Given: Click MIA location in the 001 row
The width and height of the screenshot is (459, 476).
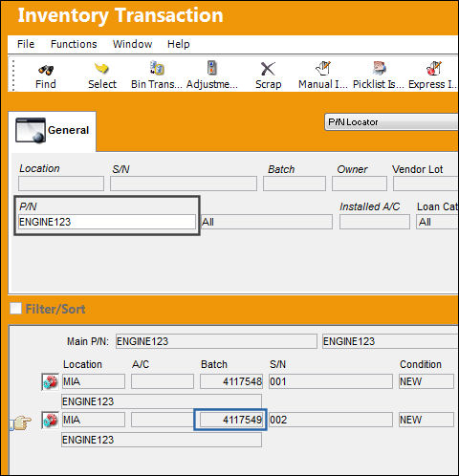Looking at the screenshot, I should (94, 381).
